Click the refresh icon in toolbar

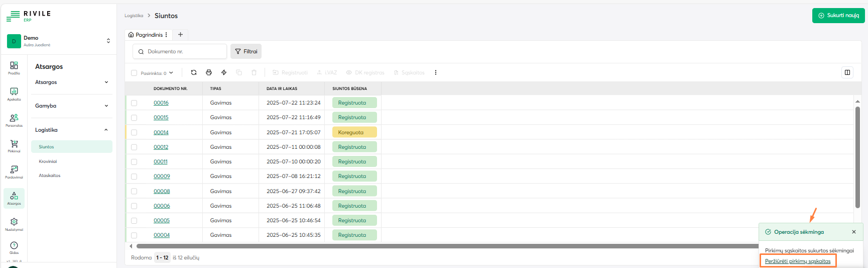coord(194,72)
